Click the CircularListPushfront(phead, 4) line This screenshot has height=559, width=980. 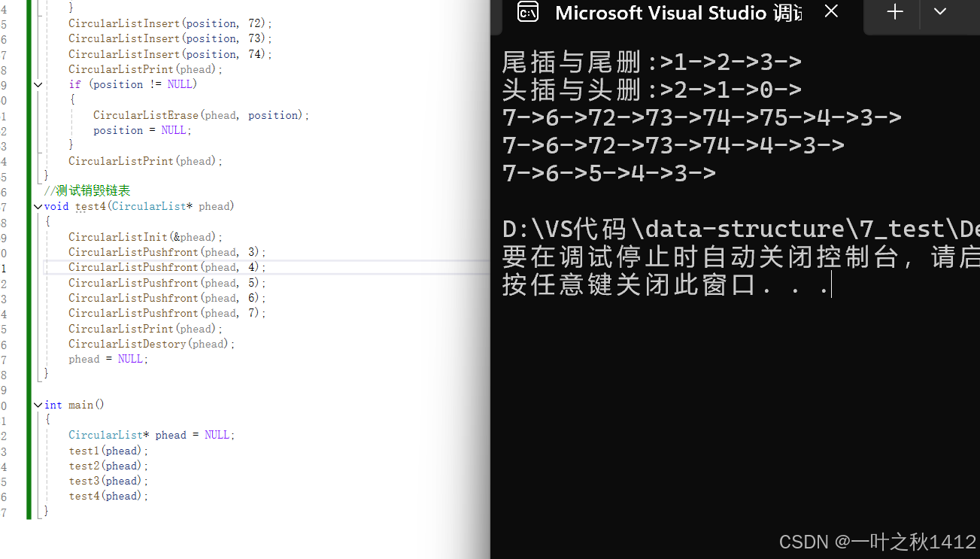(168, 267)
